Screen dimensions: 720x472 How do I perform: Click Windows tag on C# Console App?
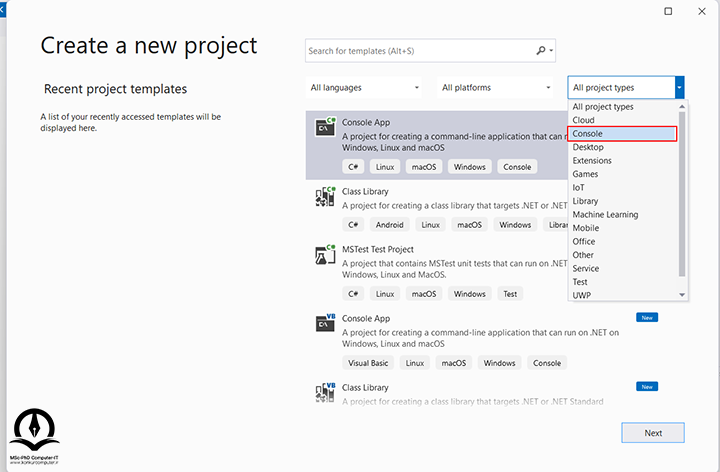coord(469,167)
